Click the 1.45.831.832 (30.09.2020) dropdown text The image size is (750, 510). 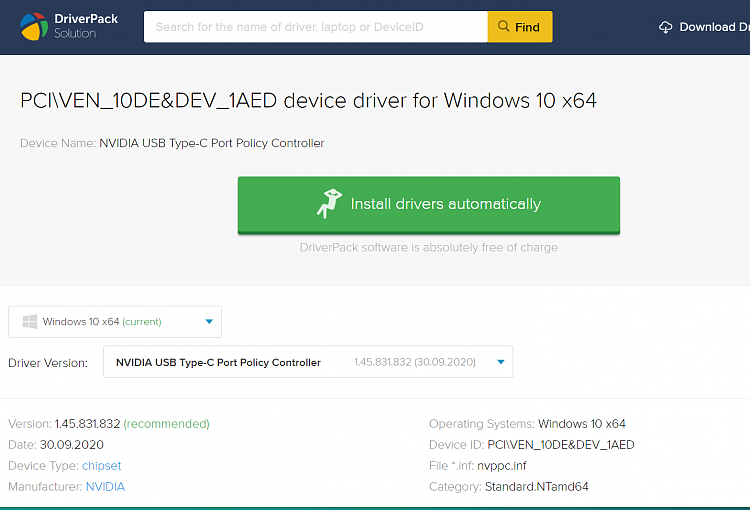(415, 362)
